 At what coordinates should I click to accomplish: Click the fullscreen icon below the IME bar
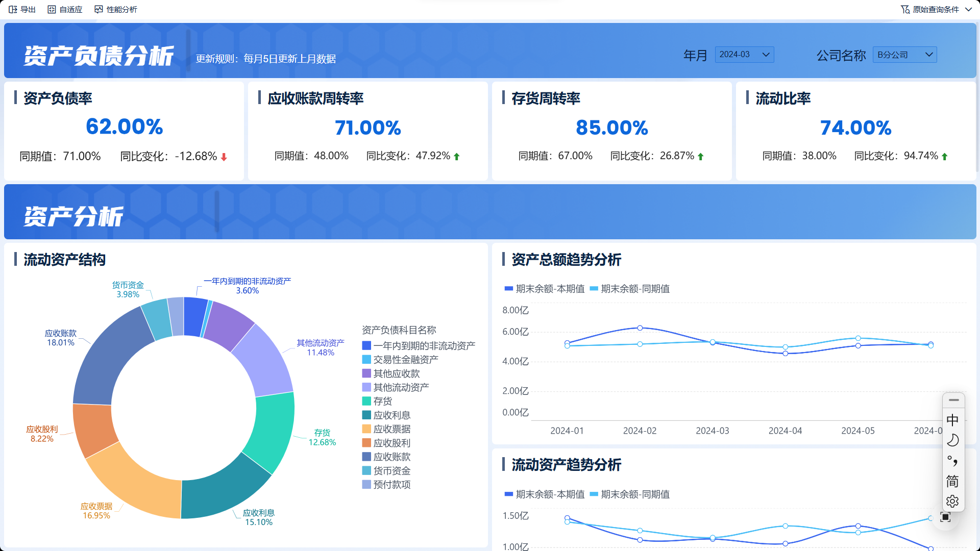click(945, 517)
